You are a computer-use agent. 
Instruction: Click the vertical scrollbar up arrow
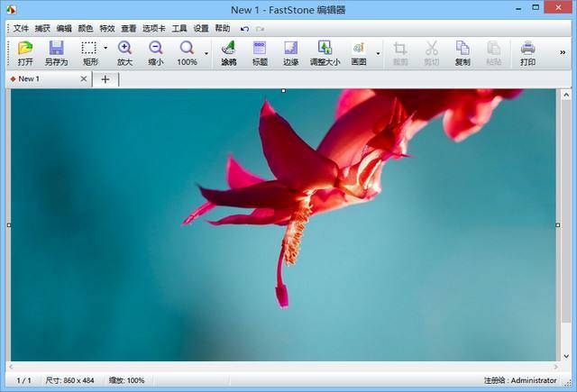(566, 95)
